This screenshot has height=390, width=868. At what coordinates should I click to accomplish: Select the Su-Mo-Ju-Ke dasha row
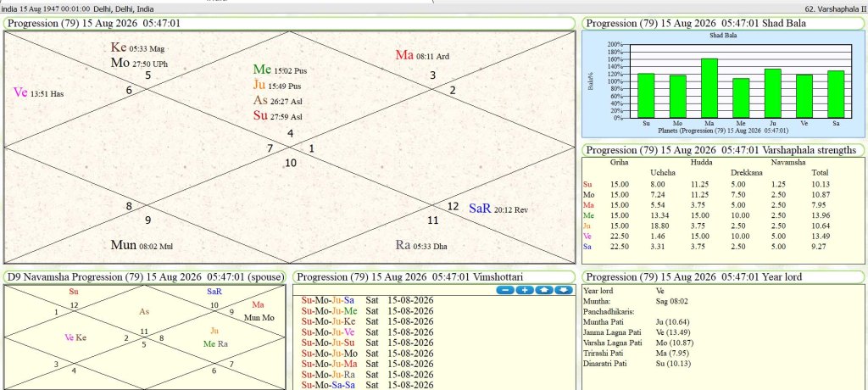(368, 321)
